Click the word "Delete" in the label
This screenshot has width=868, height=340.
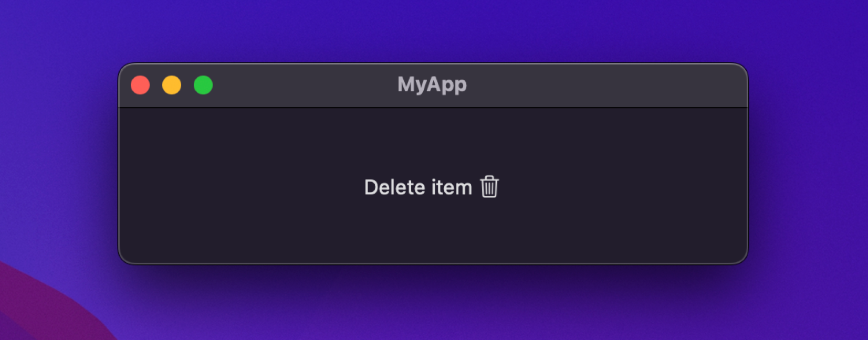[x=395, y=187]
